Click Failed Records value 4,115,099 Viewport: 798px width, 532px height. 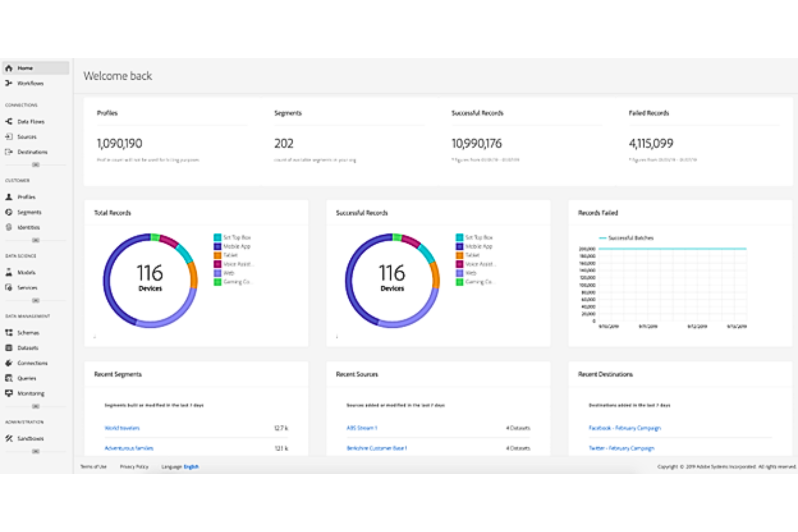[x=651, y=143]
